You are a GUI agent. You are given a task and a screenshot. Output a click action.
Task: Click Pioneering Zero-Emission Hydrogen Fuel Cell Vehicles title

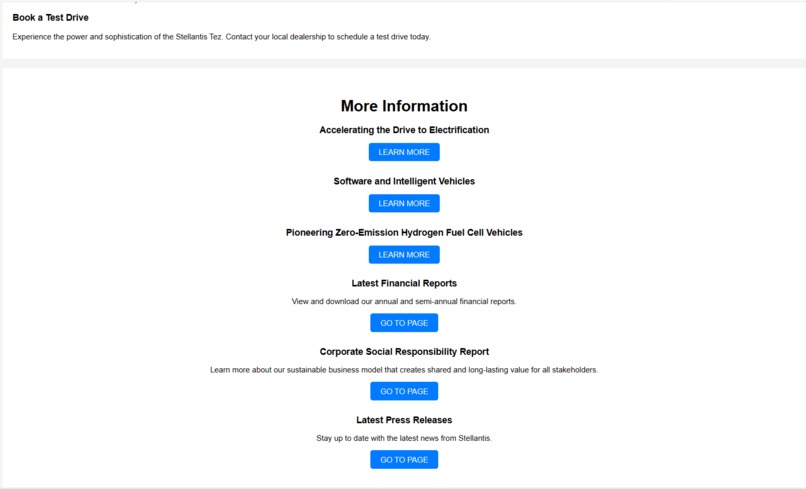coord(404,232)
